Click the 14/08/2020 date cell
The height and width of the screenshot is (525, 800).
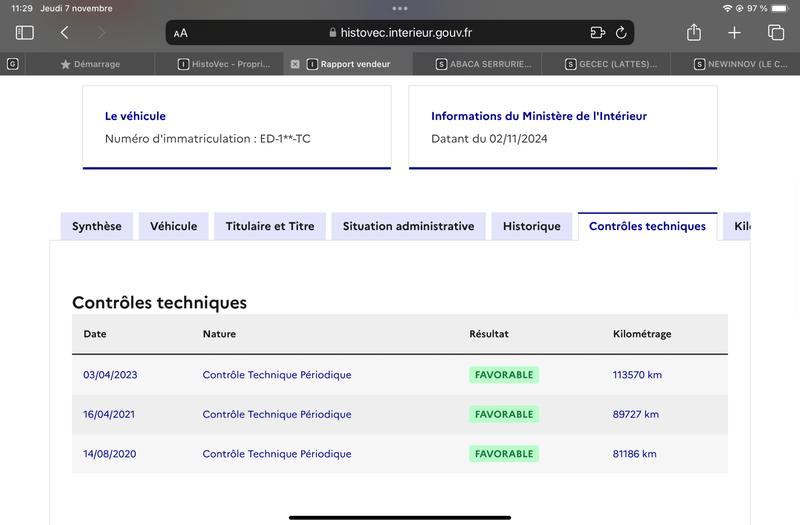pyautogui.click(x=110, y=454)
